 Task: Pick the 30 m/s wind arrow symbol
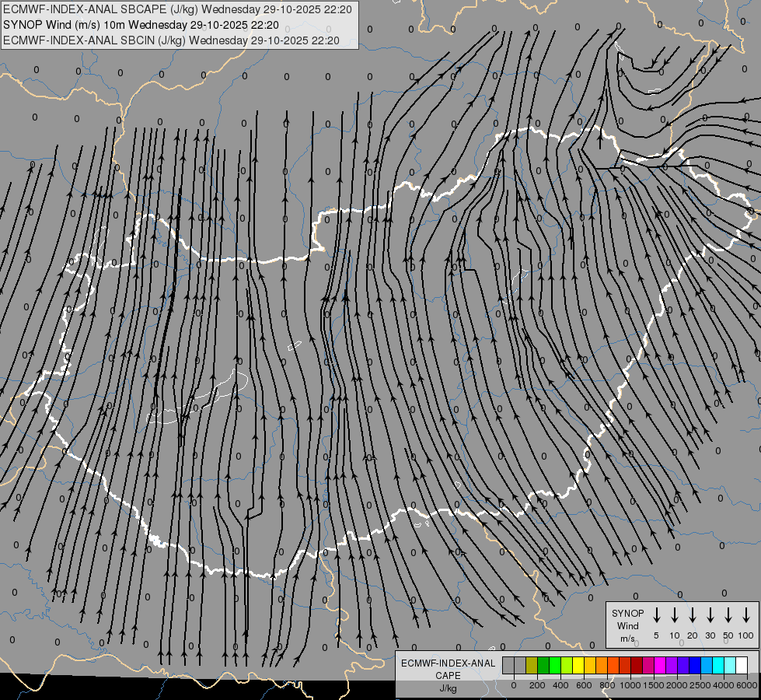click(710, 615)
